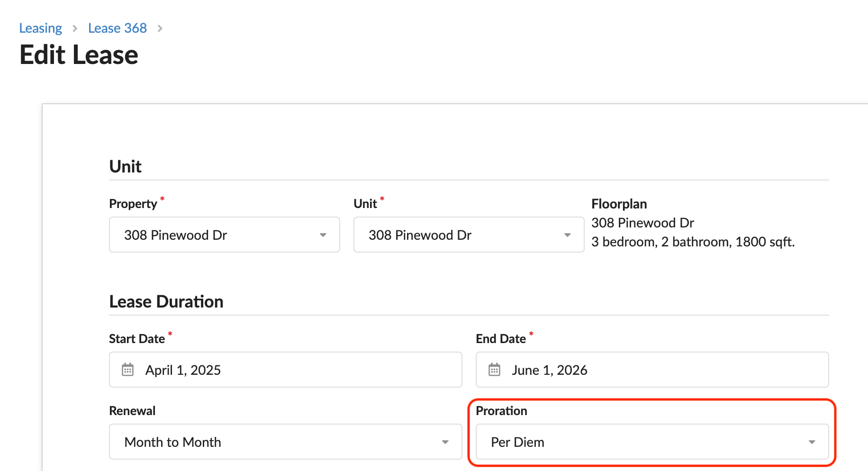Open the Unit dropdown showing 308 Pinewood Dr

(469, 235)
